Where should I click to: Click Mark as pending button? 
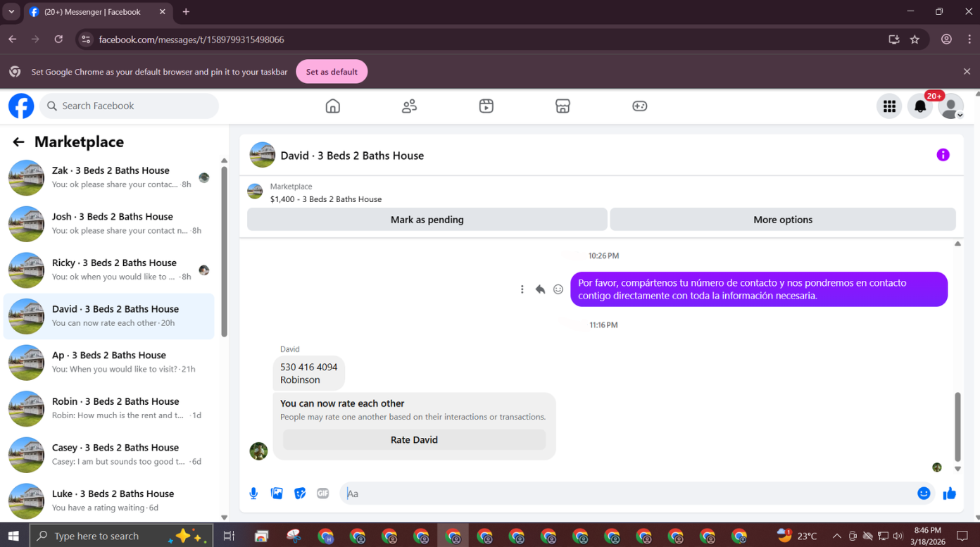427,220
